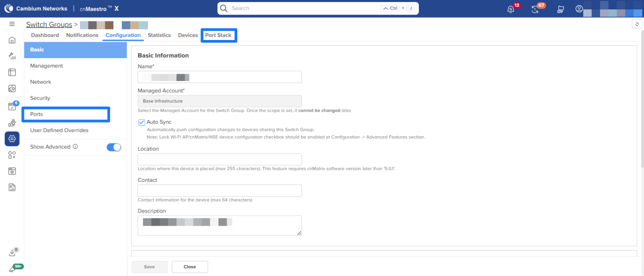Collapse sidebar using the hamburger menu icon
This screenshot has height=276, width=644.
(12, 24)
